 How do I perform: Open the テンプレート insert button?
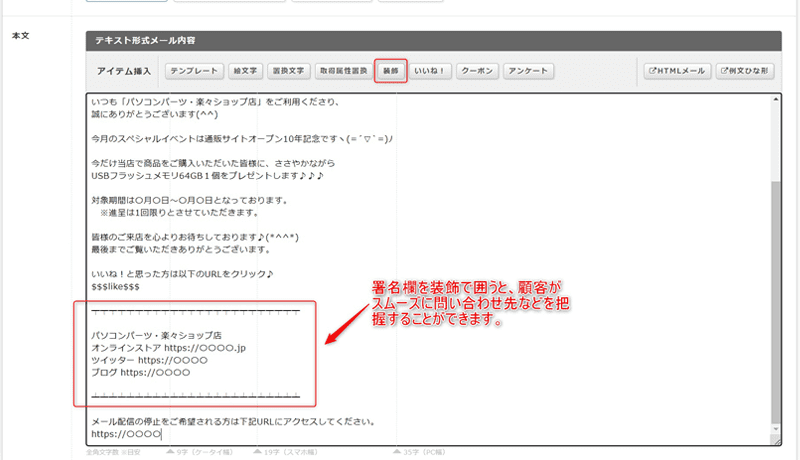(194, 71)
